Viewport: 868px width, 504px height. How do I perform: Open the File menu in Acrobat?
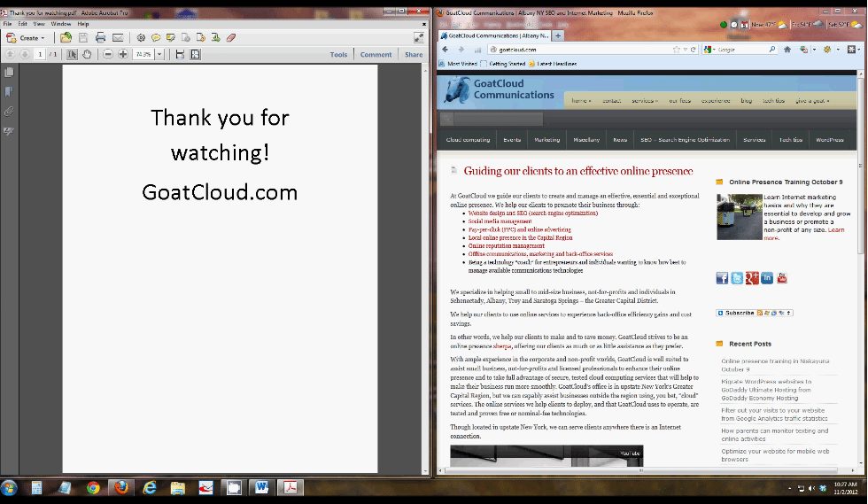8,24
